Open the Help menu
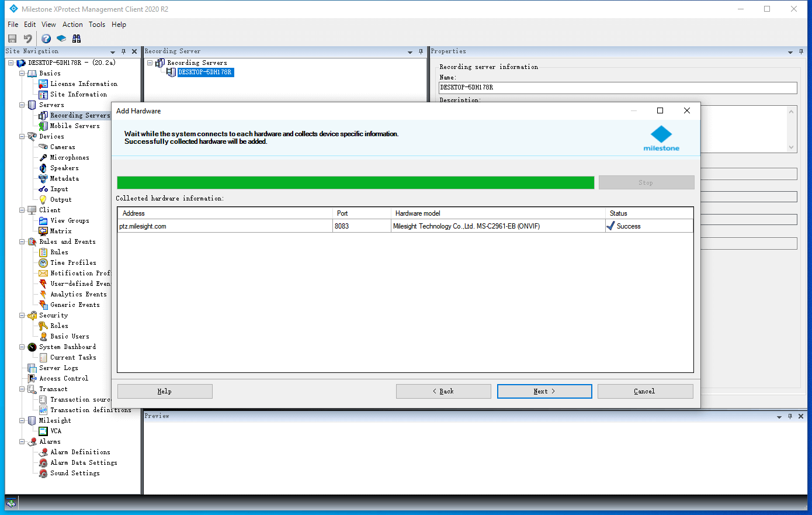812x515 pixels. [x=119, y=25]
